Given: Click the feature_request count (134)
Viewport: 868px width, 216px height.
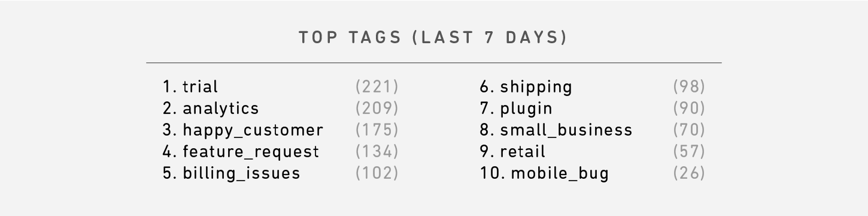Looking at the screenshot, I should click(x=377, y=152).
